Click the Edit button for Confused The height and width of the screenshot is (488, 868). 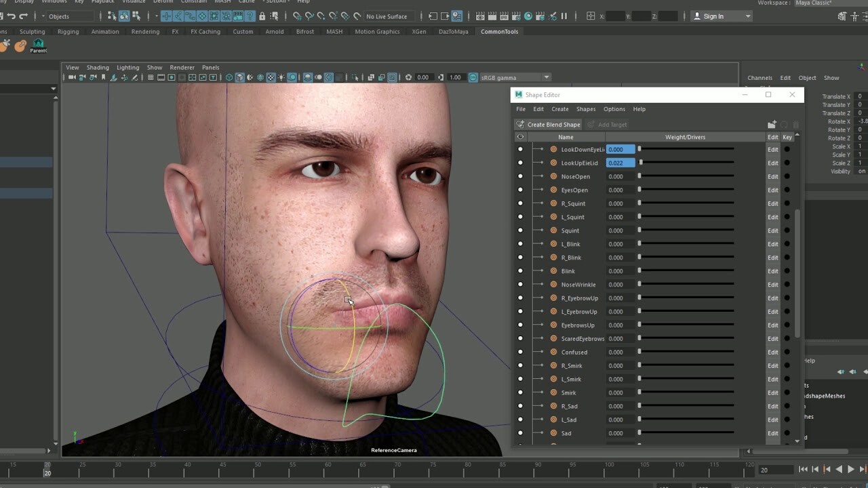click(x=772, y=352)
